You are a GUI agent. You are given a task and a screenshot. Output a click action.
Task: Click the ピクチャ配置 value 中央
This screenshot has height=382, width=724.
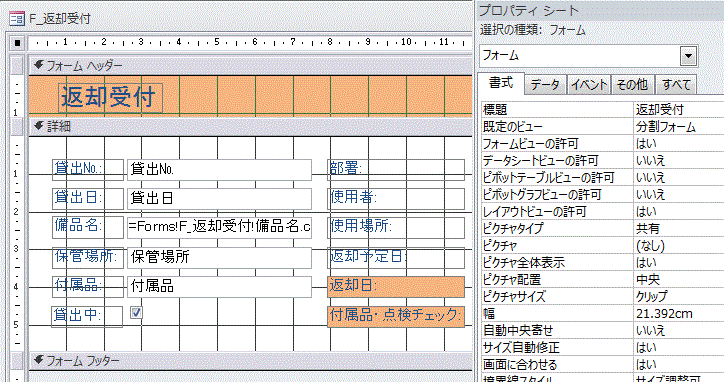coord(678,279)
